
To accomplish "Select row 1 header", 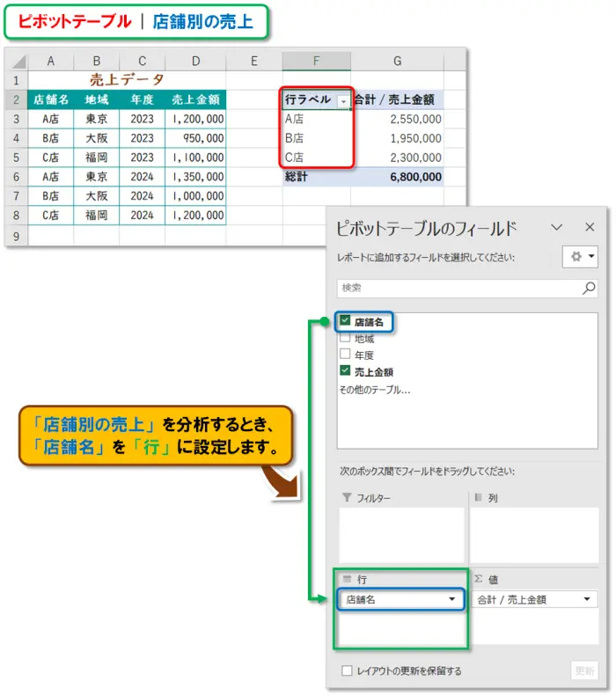I will [17, 81].
